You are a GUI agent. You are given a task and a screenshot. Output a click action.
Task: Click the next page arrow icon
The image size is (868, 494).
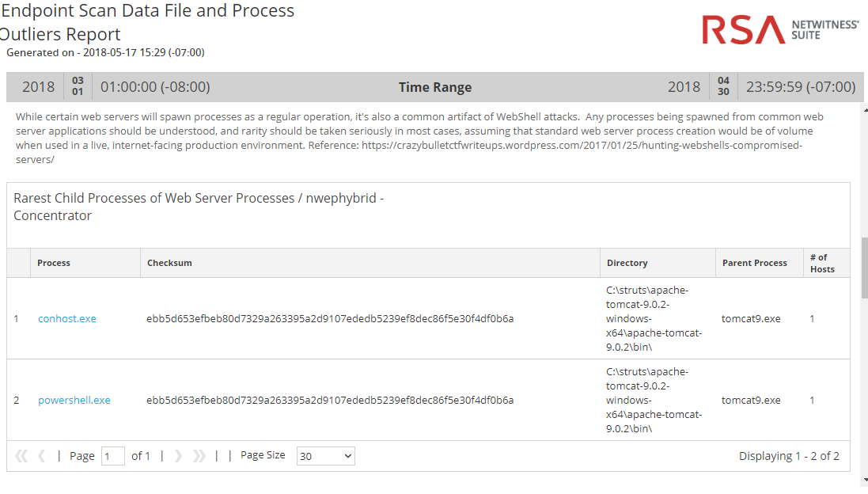click(179, 456)
